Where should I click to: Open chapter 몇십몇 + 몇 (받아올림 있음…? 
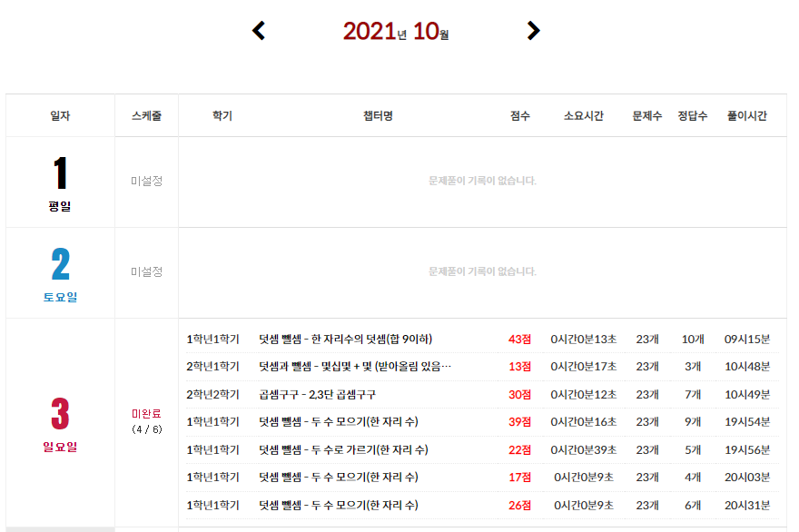click(x=355, y=367)
